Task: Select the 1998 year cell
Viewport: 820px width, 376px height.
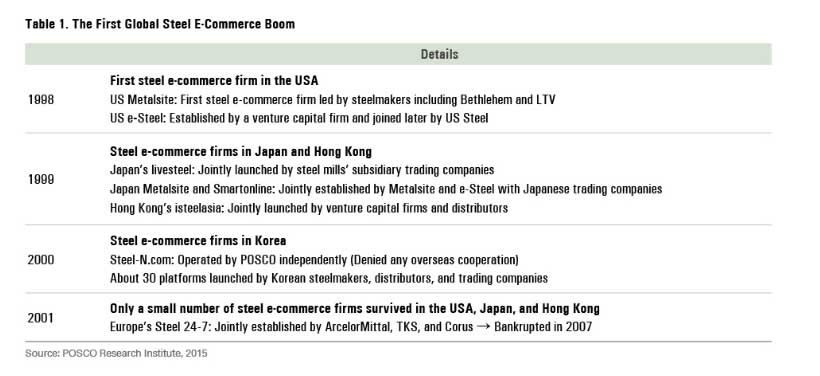Action: [41, 99]
